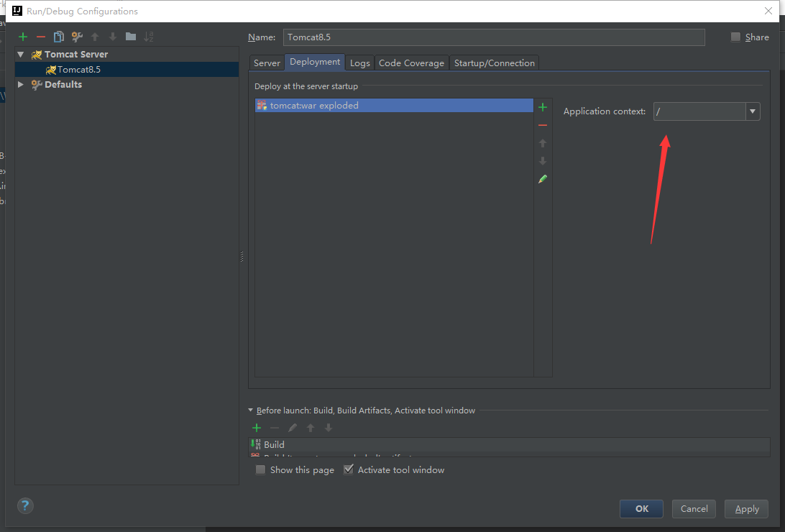This screenshot has height=532, width=785.
Task: Remove artifact from deployment list
Action: click(x=543, y=125)
